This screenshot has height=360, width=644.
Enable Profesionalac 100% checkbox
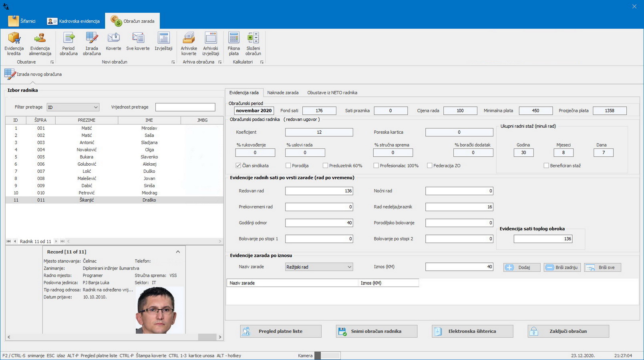pos(376,165)
